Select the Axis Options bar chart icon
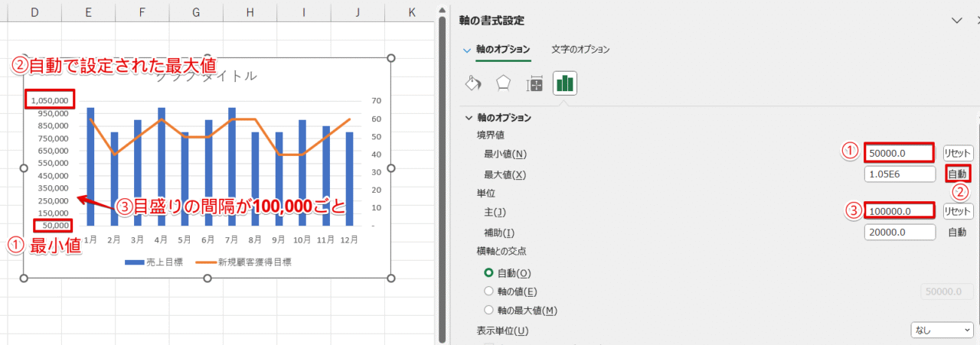Viewport: 980px width, 345px height. click(x=565, y=83)
